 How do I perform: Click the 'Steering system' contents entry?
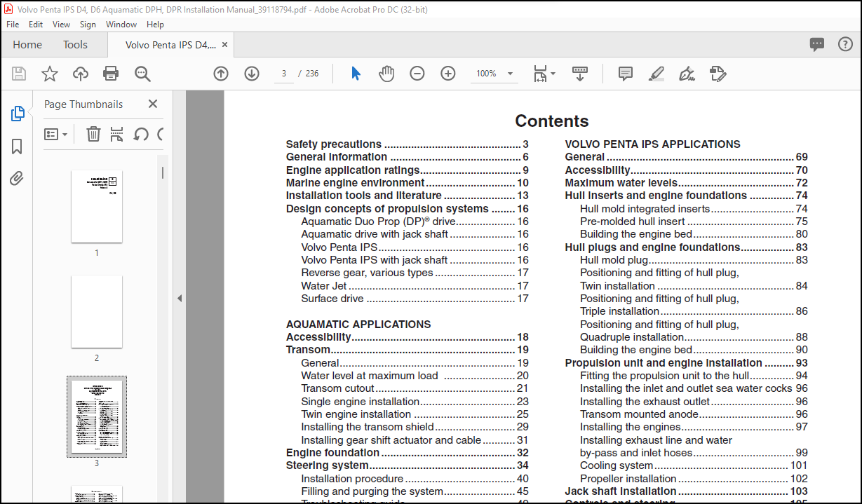(x=408, y=465)
